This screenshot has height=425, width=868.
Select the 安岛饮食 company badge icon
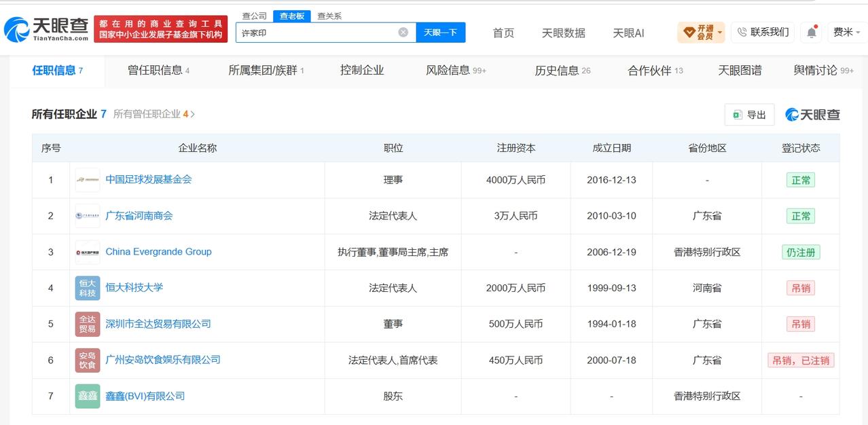point(88,360)
